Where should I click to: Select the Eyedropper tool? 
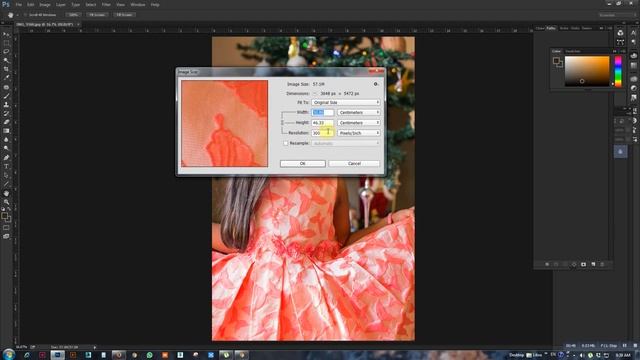click(6, 78)
